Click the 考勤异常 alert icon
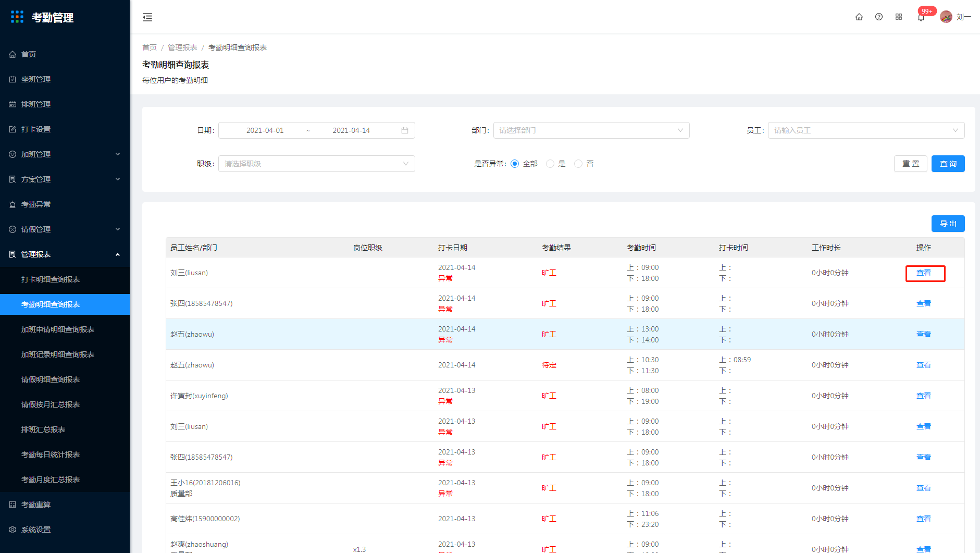The height and width of the screenshot is (553, 980). pos(13,204)
